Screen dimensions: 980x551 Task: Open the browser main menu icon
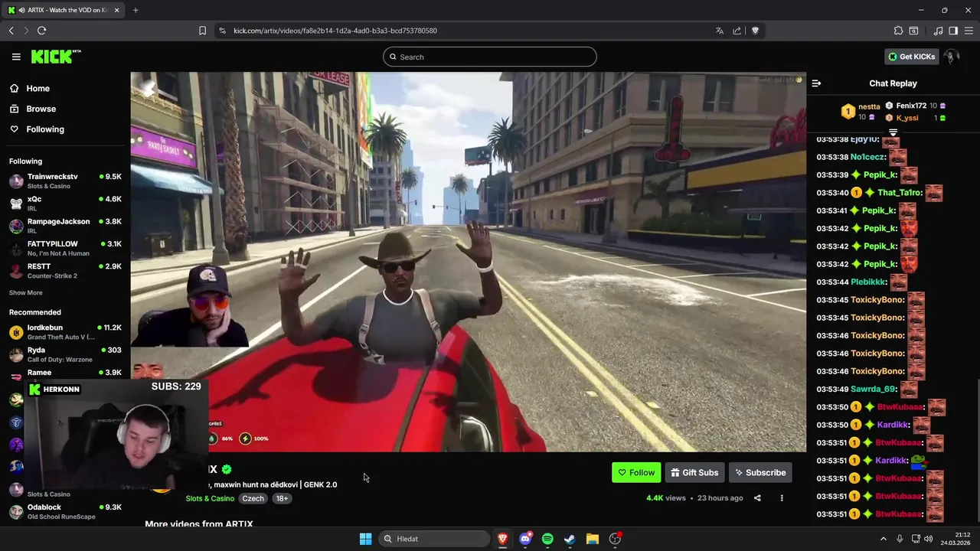click(x=969, y=31)
